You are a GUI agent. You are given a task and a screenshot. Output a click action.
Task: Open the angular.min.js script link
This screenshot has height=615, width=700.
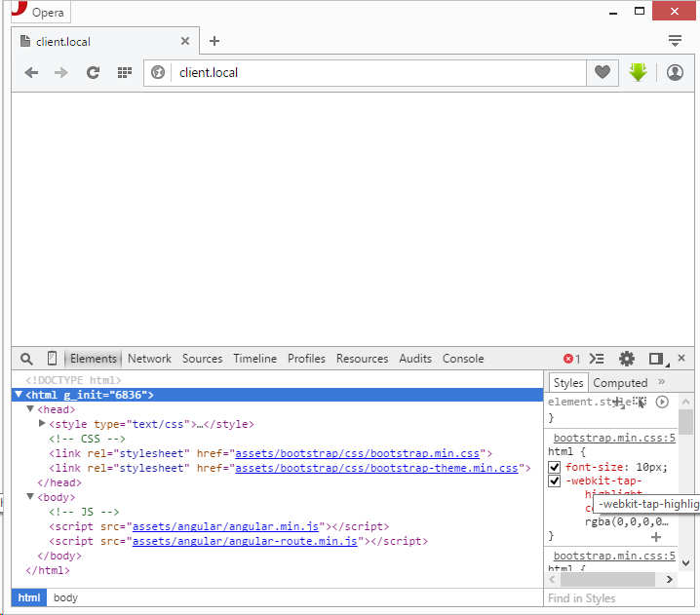click(x=226, y=526)
